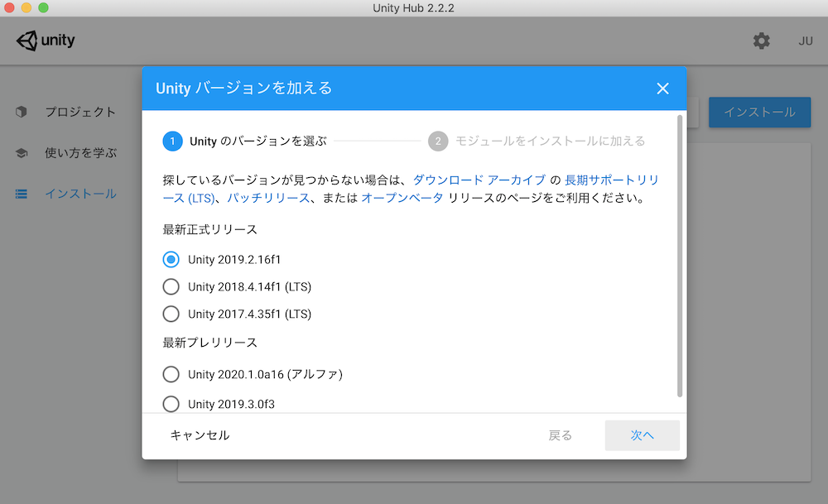Click the blue インストール button behind dialog
Viewport: 828px width, 504px height.
point(759,112)
